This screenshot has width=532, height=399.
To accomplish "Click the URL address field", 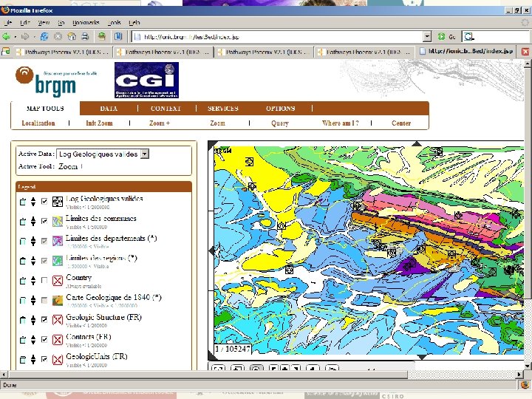I will tap(279, 37).
